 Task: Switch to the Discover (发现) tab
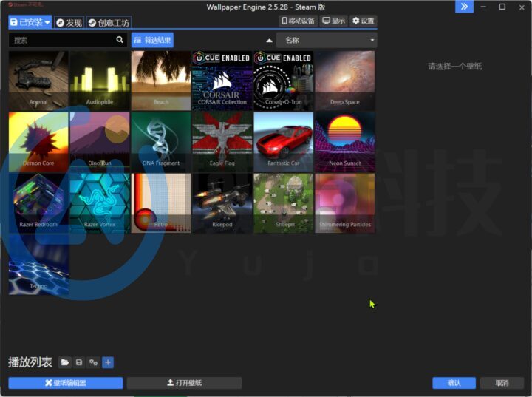(x=69, y=23)
